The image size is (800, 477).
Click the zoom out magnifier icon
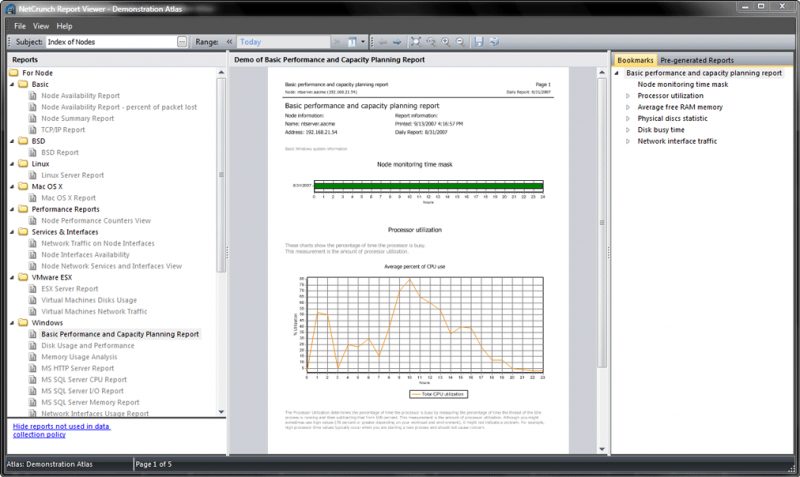pos(460,42)
